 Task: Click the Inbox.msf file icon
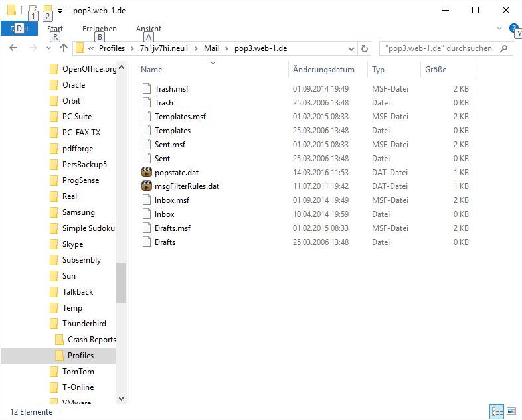pyautogui.click(x=147, y=200)
